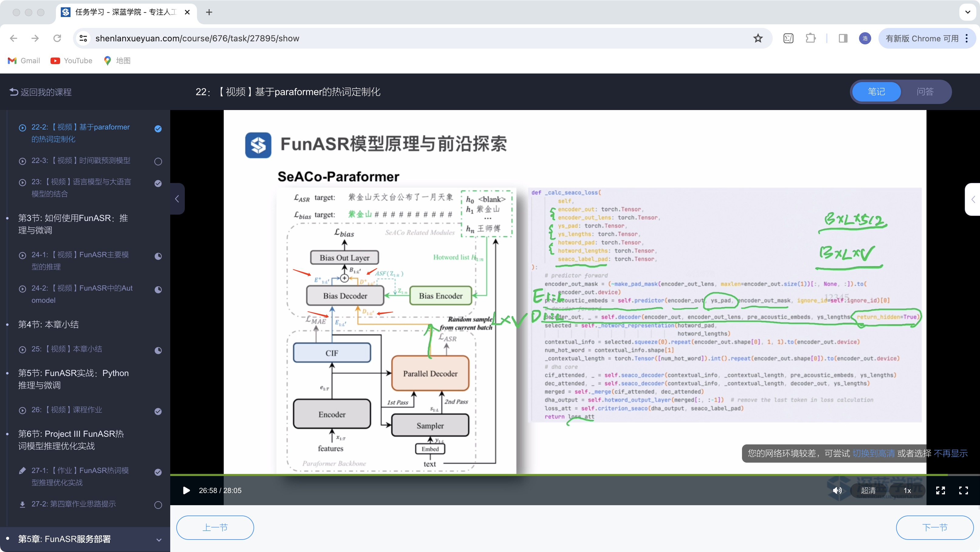Image resolution: width=980 pixels, height=552 pixels.
Task: Open the tab search dropdown arrow
Action: [968, 12]
